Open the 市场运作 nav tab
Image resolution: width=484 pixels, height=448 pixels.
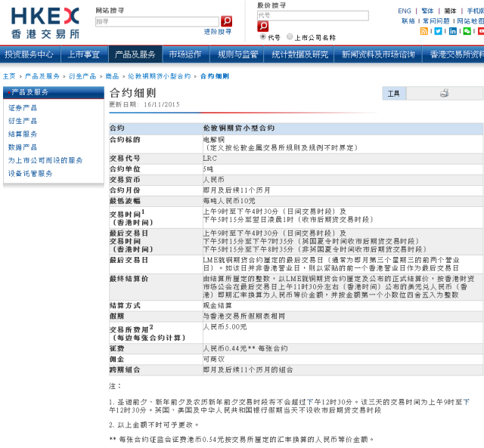click(185, 54)
